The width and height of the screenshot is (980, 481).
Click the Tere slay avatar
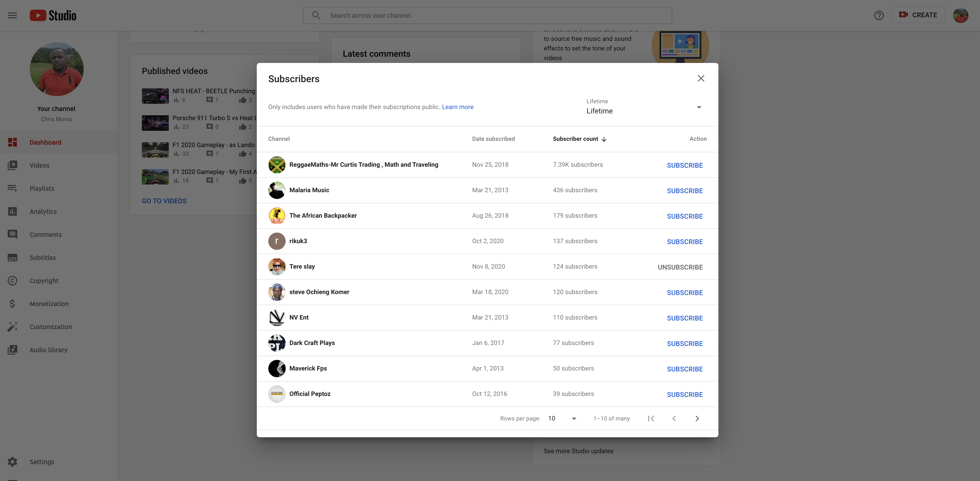(276, 266)
